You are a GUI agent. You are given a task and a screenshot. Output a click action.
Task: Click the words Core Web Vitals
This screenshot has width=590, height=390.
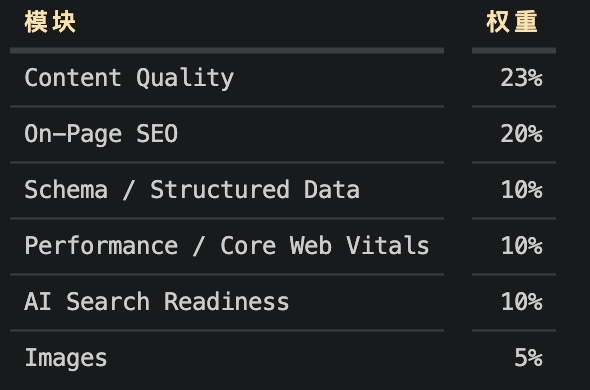tap(325, 246)
